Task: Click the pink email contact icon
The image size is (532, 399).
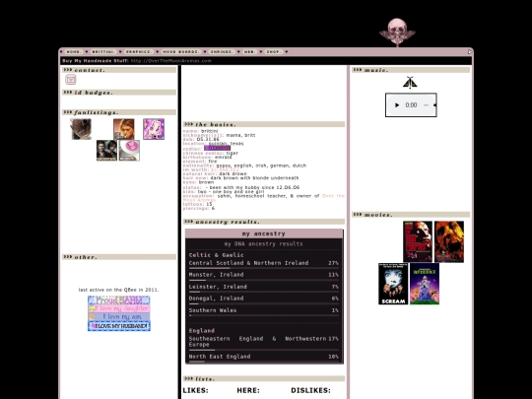Action: pos(71,80)
